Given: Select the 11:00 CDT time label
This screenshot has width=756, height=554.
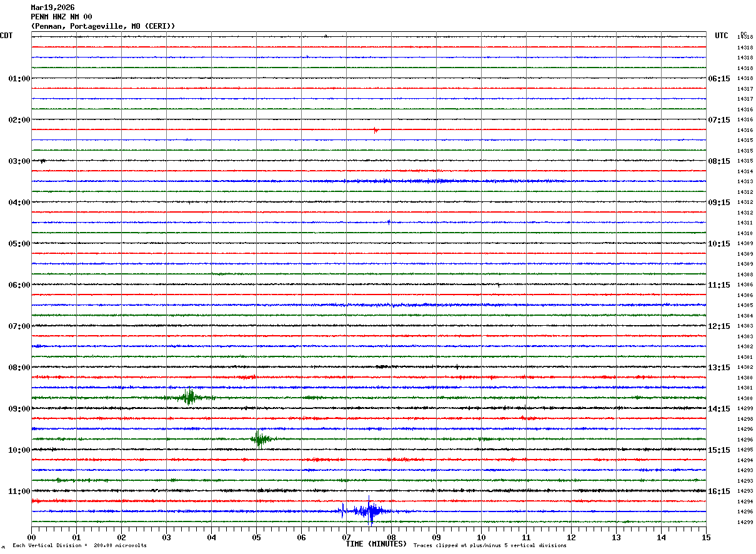Looking at the screenshot, I should [19, 491].
